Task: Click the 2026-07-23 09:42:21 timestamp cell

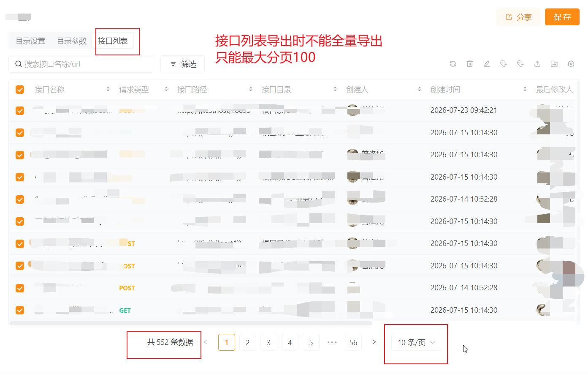Action: [x=464, y=110]
